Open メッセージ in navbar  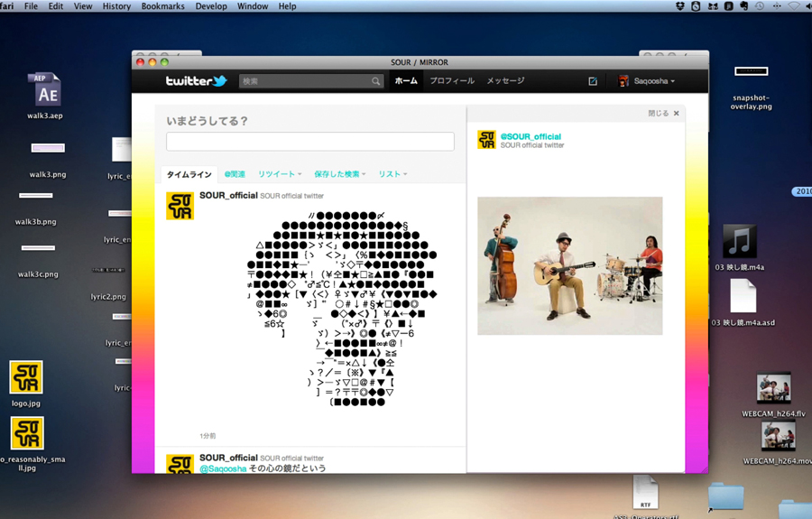[505, 81]
